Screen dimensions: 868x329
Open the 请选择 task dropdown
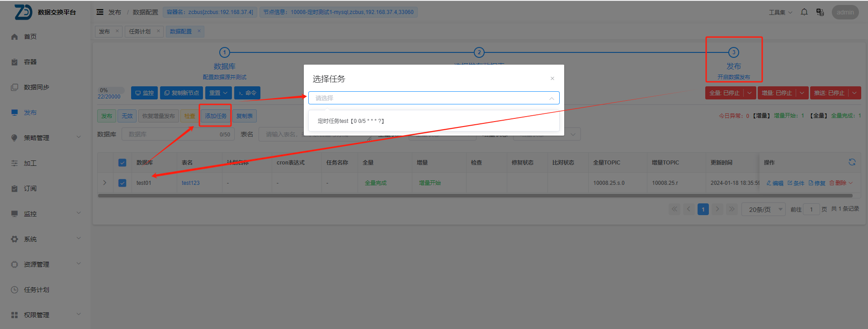pyautogui.click(x=434, y=98)
